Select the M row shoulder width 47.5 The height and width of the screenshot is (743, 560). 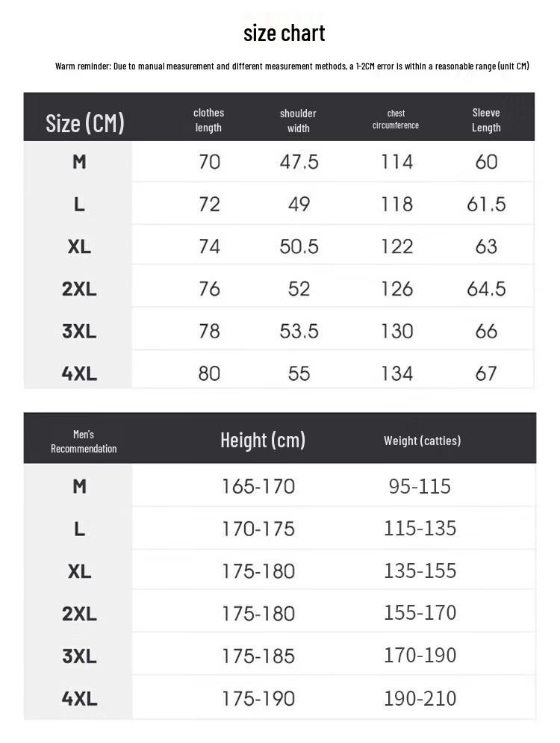tap(299, 162)
